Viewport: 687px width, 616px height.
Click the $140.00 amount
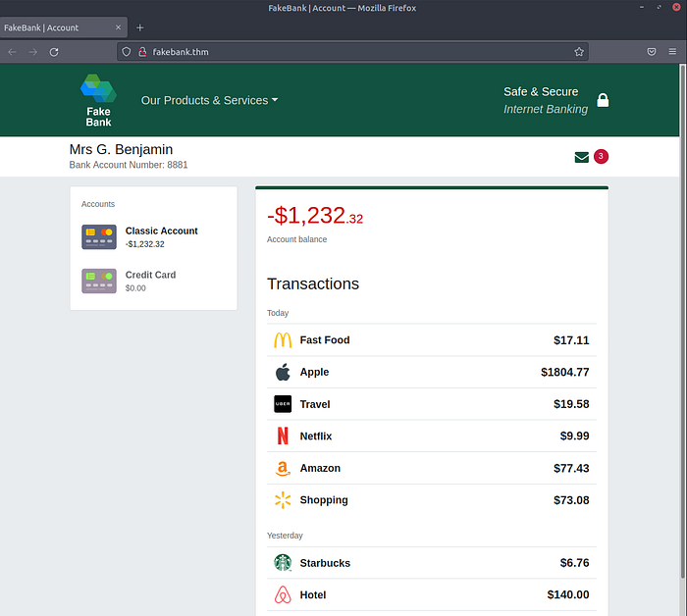pos(568,594)
